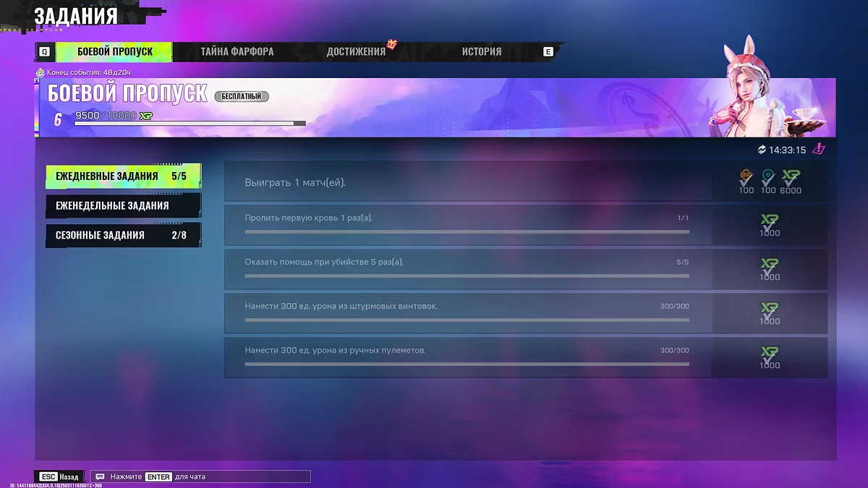Click XP reward for assault rifle damage task
Screen dimensions: 868x488
click(770, 311)
